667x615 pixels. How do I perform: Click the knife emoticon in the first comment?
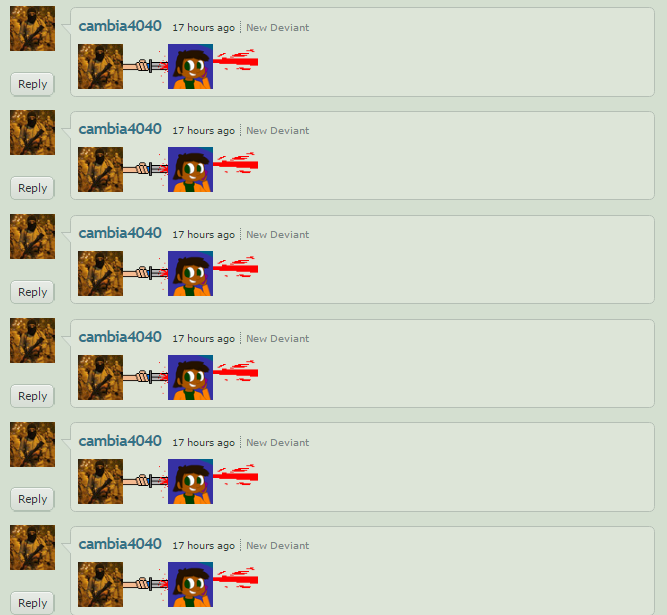145,66
